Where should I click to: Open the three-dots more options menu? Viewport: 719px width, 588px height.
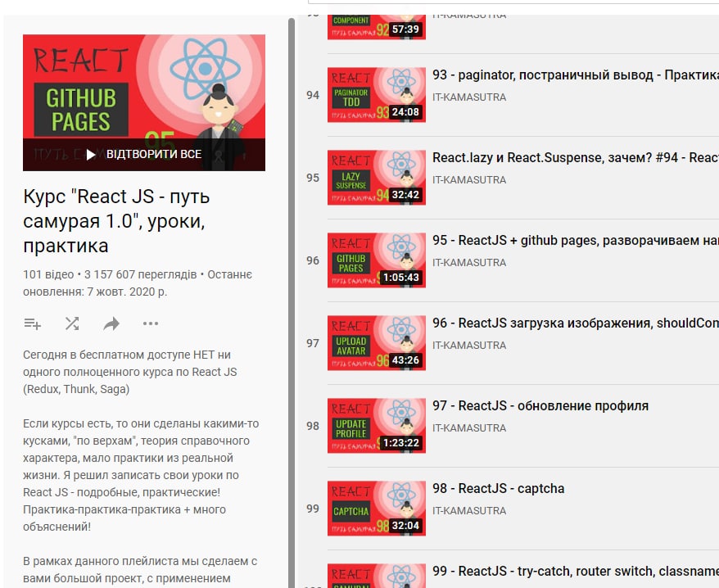coord(151,323)
